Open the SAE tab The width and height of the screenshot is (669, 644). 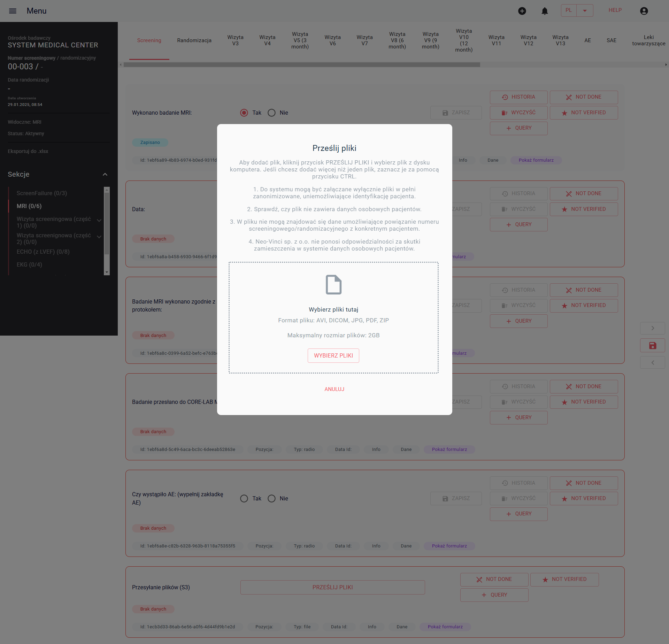[611, 40]
